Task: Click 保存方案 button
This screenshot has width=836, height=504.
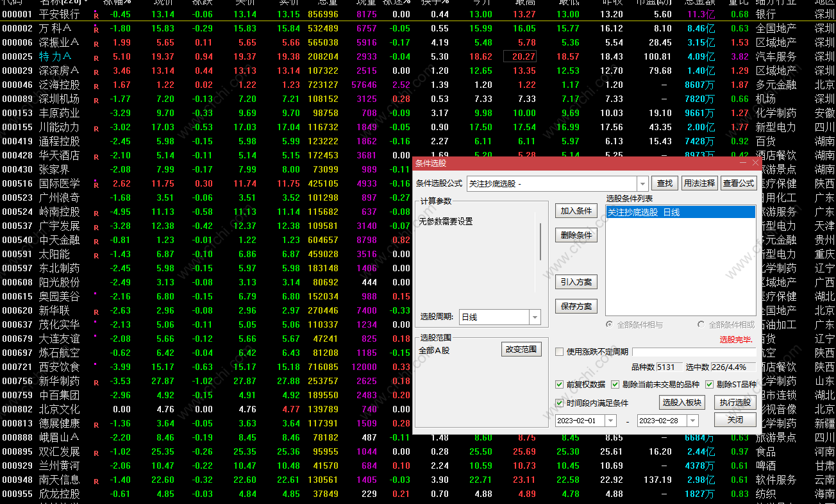Action: [576, 307]
